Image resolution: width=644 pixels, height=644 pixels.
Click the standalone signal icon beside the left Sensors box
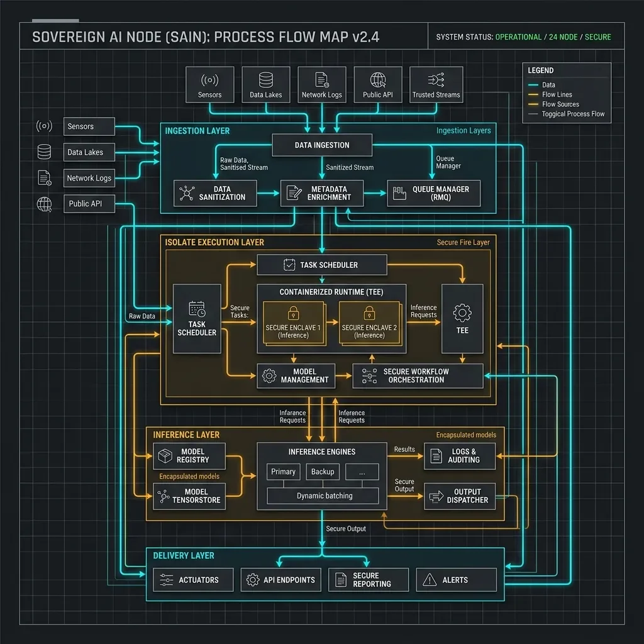(45, 126)
